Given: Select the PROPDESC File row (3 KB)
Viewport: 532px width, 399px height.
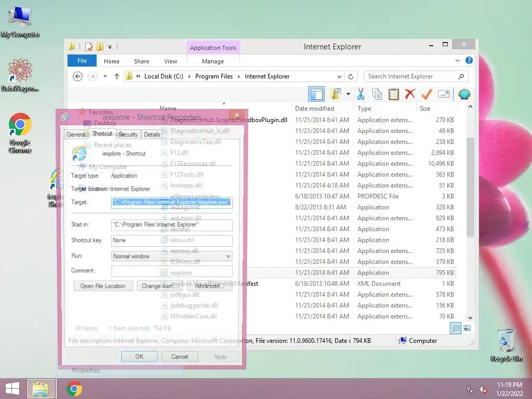Looking at the screenshot, I should point(308,196).
